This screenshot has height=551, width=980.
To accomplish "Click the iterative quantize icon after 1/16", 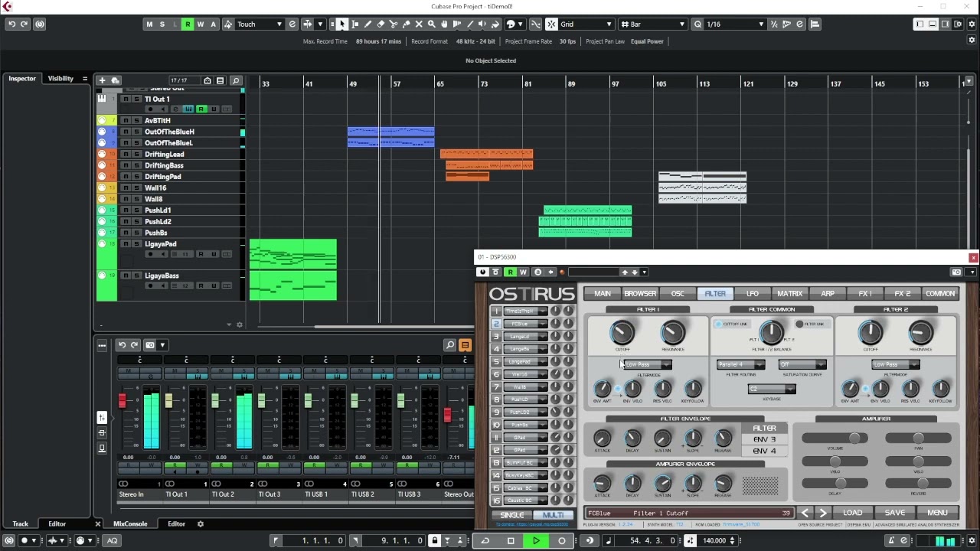I will [774, 24].
